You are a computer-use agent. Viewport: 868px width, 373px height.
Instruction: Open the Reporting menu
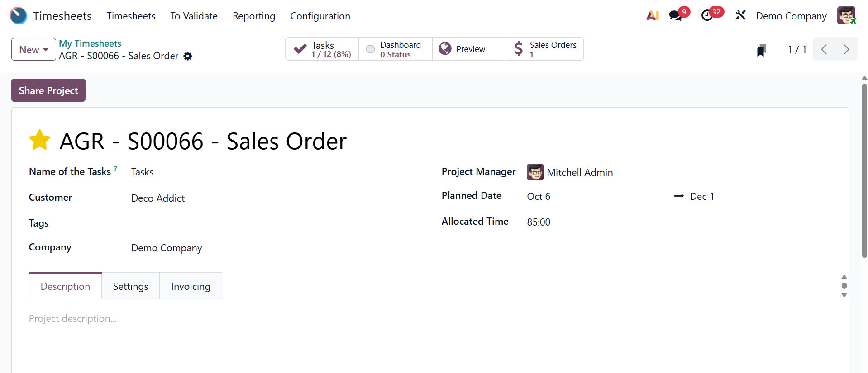coord(254,16)
